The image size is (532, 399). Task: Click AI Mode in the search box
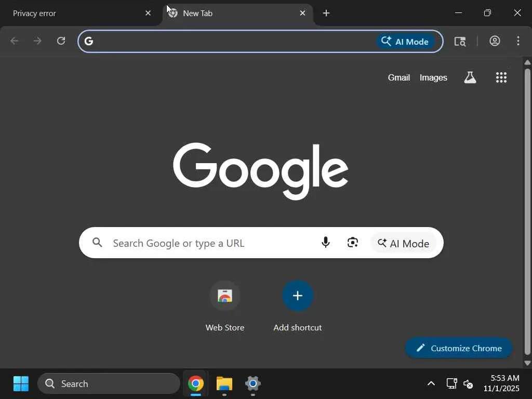pos(403,243)
